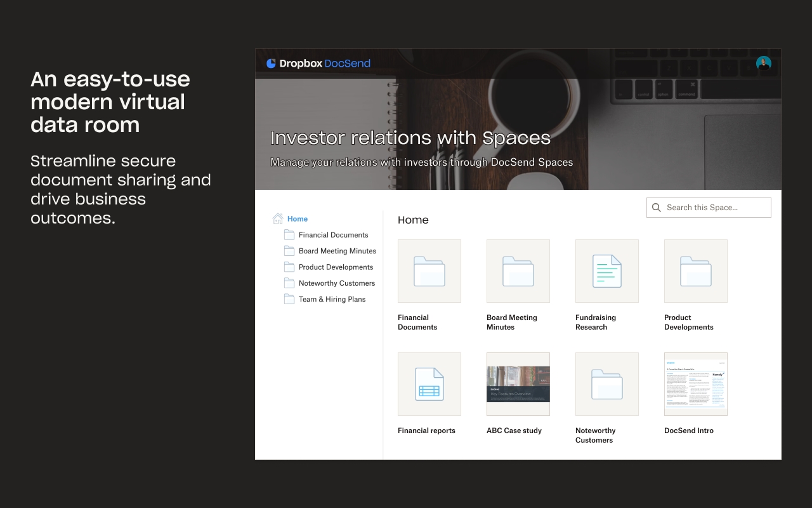Click the folder icon beside Board Meeting Minutes
The width and height of the screenshot is (812, 508).
click(x=289, y=250)
